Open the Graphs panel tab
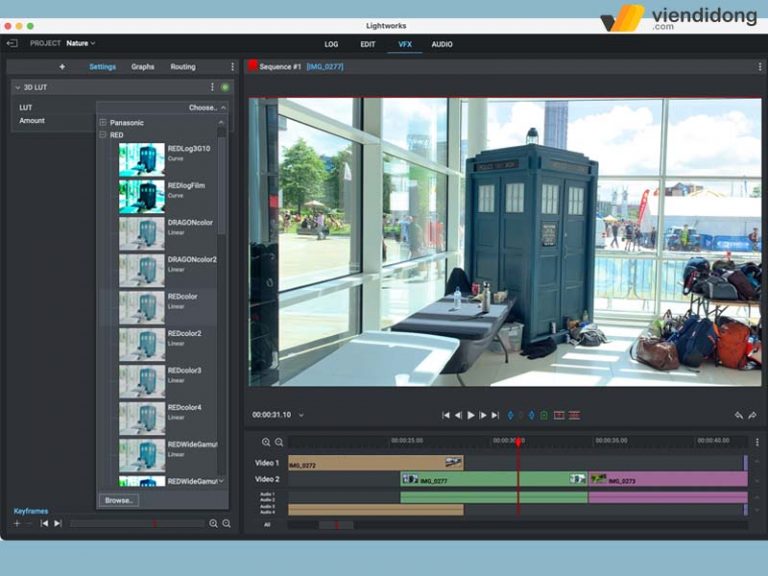The image size is (768, 576). [143, 67]
